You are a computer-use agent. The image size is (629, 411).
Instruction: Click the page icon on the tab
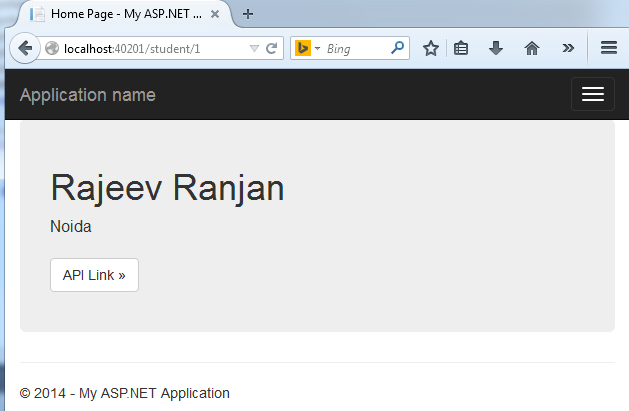37,14
